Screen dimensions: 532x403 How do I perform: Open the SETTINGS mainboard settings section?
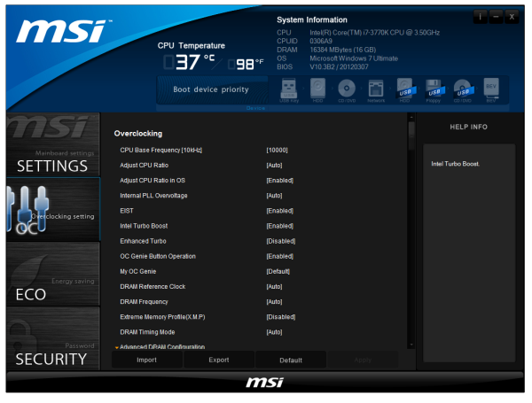click(53, 144)
